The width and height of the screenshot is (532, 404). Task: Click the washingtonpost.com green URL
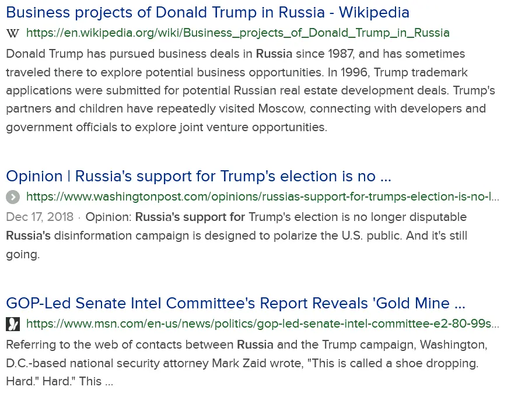[262, 197]
